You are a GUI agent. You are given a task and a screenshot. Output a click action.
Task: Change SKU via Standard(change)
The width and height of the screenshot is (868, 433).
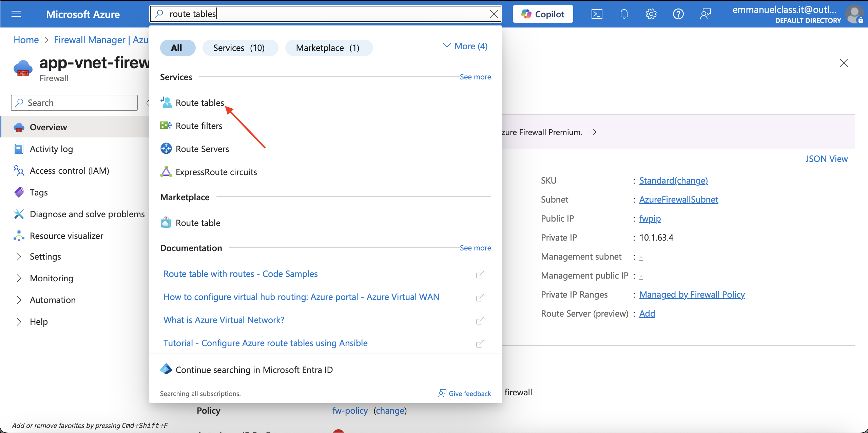pos(673,181)
